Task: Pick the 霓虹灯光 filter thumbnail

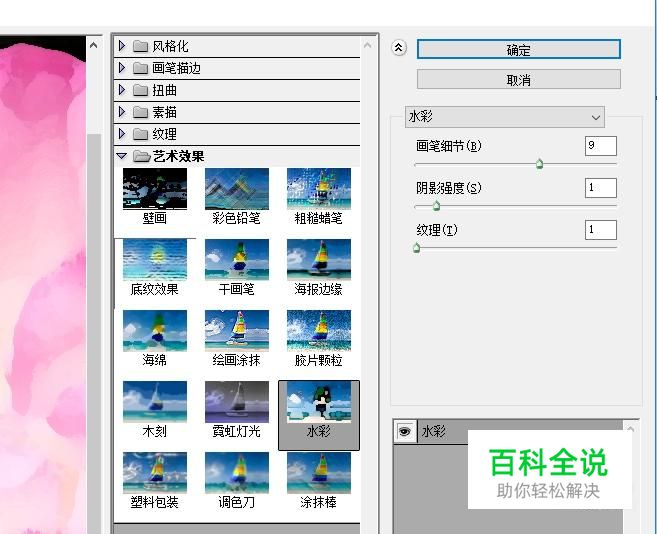Action: [x=237, y=402]
